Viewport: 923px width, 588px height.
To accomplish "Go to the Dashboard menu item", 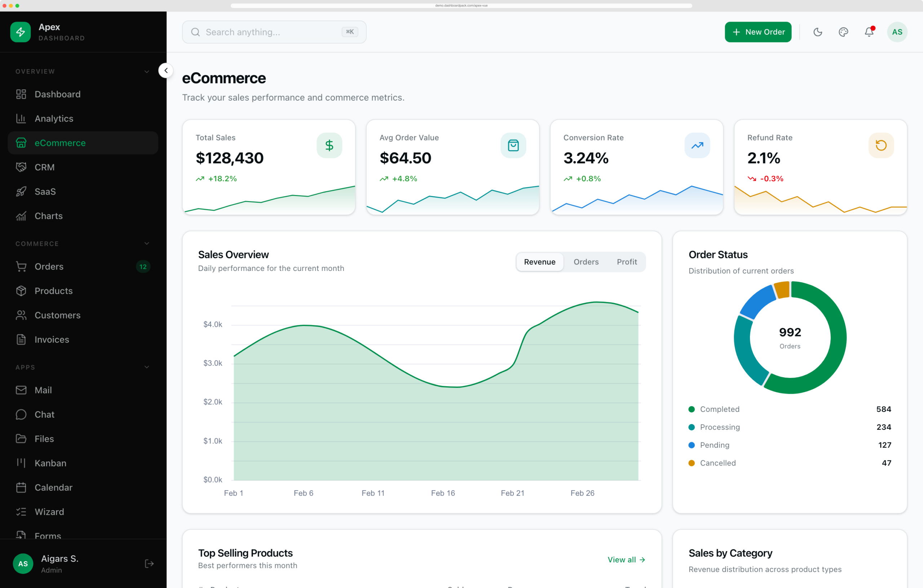I will click(x=83, y=94).
